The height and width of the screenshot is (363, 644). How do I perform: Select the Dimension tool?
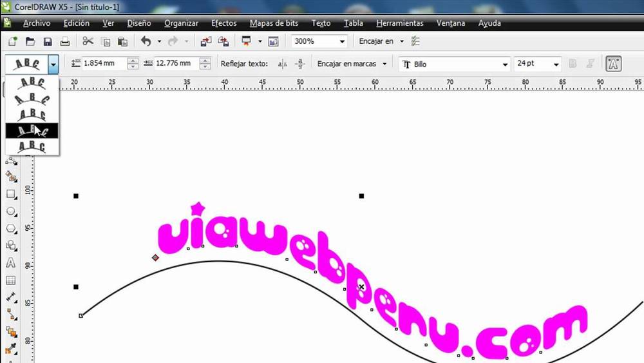(11, 297)
